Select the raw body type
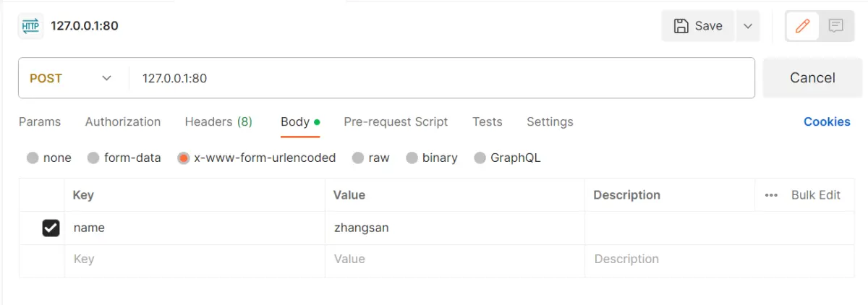This screenshot has width=868, height=305. [358, 158]
